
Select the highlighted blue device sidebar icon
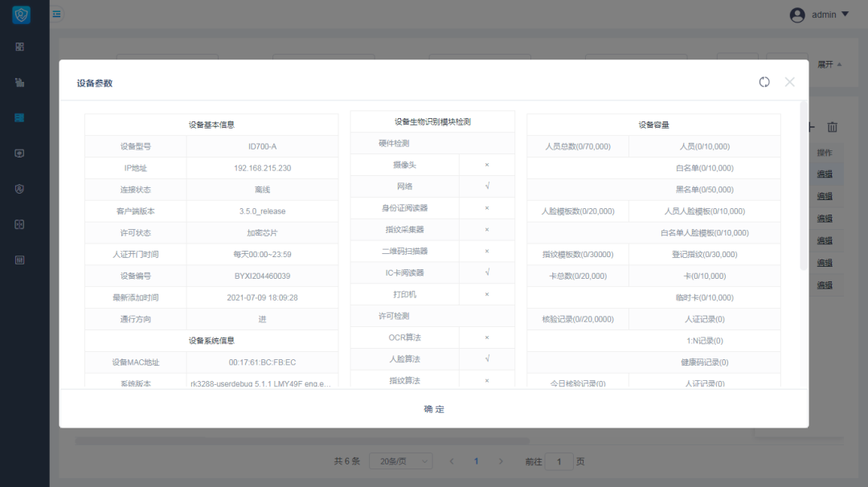[x=19, y=117]
